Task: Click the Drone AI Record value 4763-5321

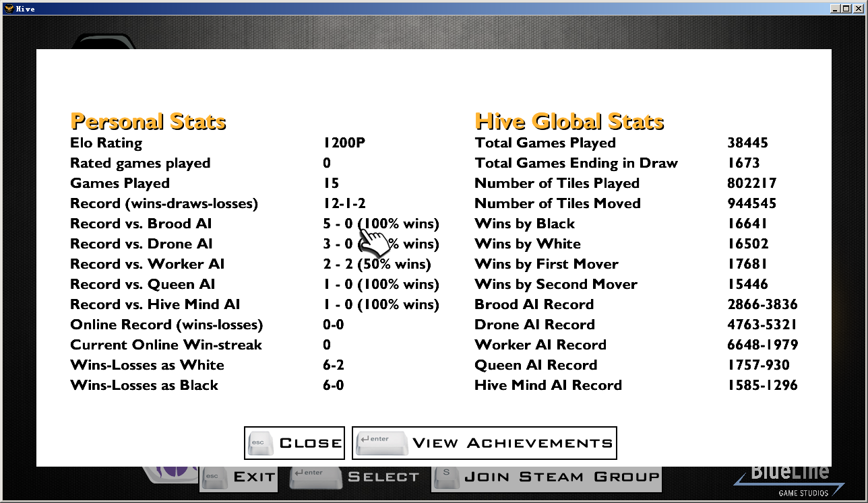Action: (x=762, y=325)
